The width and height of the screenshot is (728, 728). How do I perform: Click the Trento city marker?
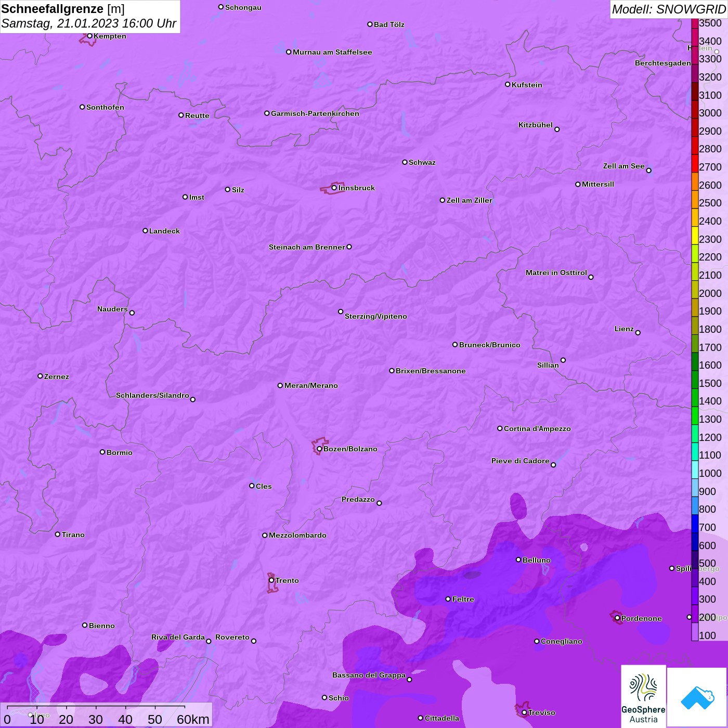pos(271,580)
